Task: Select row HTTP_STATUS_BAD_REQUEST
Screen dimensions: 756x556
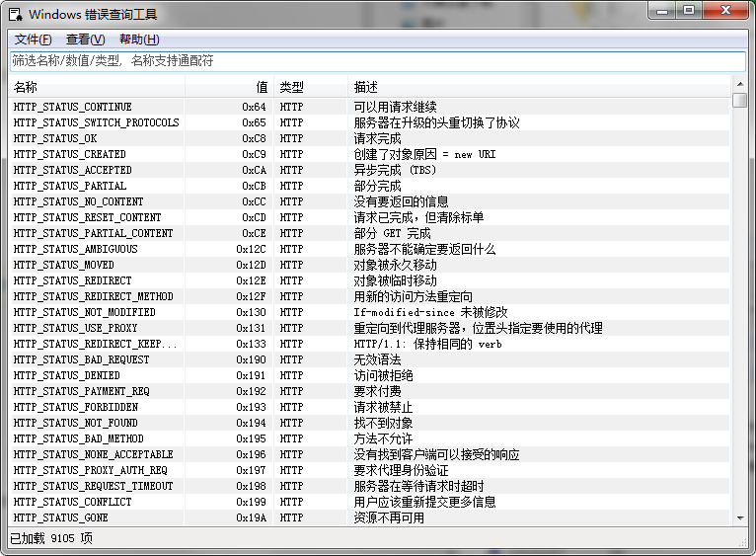Action: coord(369,359)
